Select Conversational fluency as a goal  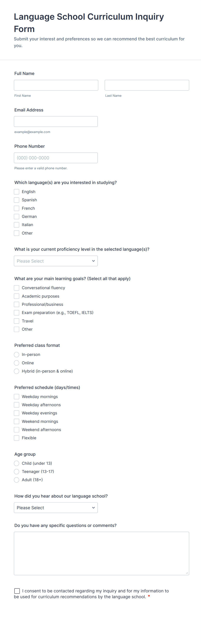[x=16, y=288]
